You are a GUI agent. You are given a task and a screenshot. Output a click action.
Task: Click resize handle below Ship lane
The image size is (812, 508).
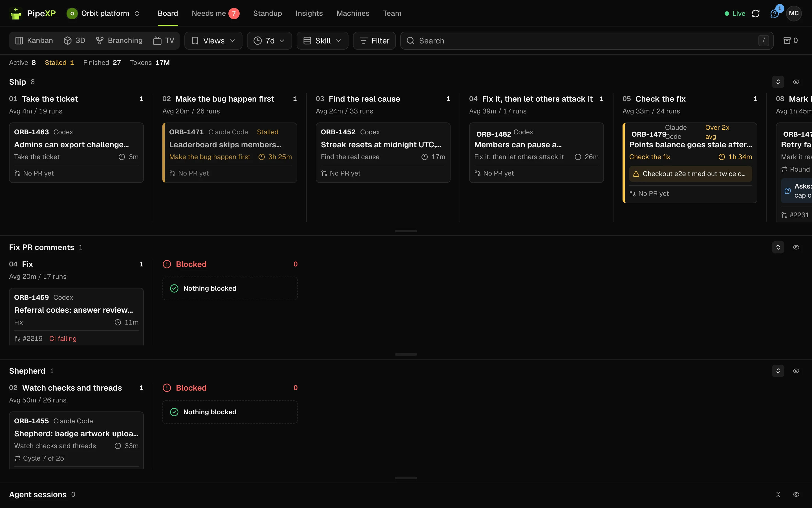tap(406, 231)
